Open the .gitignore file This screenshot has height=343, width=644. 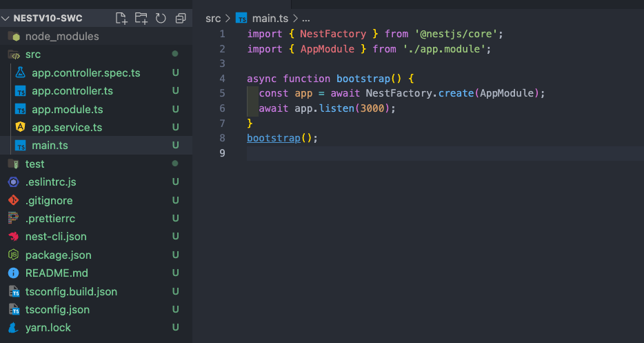[x=96, y=200]
